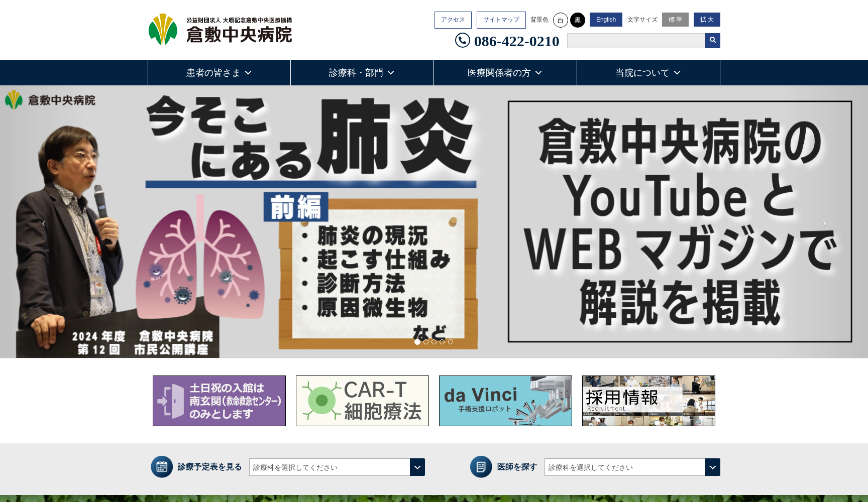Click the document icon next to 医師を探す
Screen dimensions: 868x502
click(x=481, y=466)
